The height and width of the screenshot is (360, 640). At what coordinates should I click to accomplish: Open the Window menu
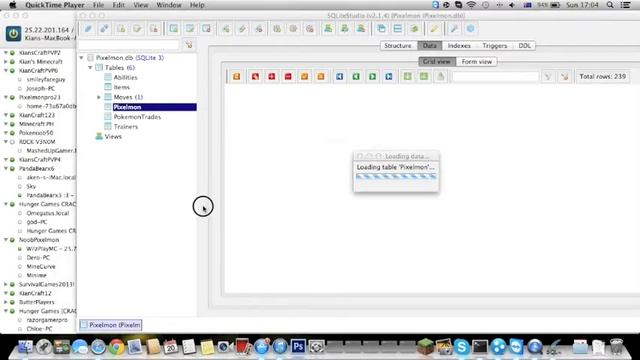pos(169,5)
